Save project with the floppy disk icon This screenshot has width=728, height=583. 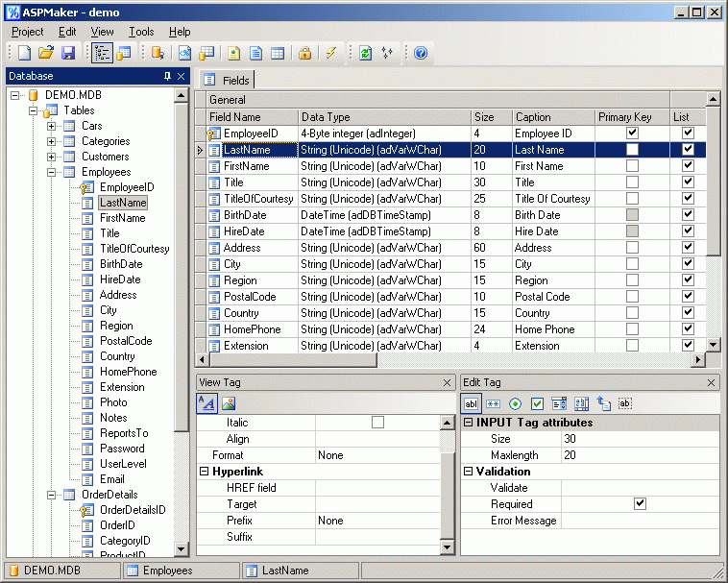coord(67,54)
